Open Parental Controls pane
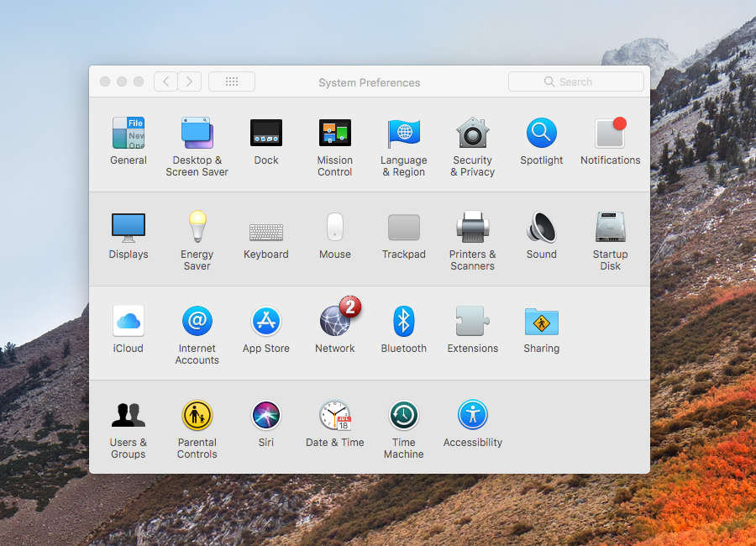The height and width of the screenshot is (546, 756). click(x=197, y=415)
